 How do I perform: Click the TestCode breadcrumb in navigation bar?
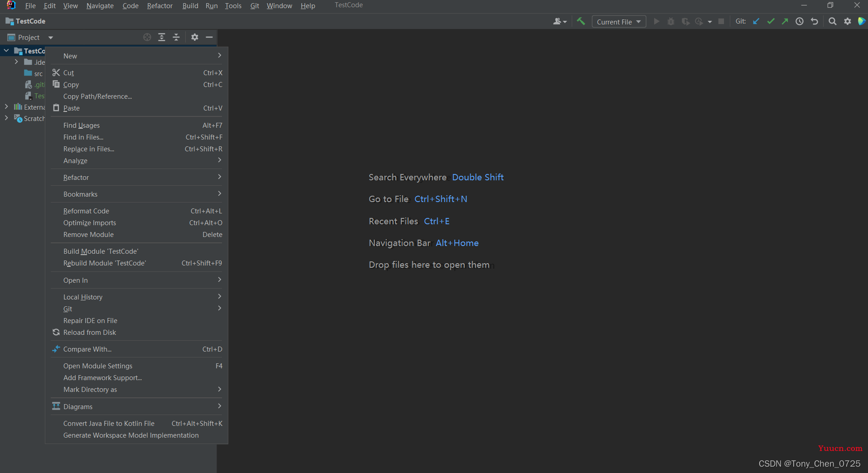pos(25,21)
